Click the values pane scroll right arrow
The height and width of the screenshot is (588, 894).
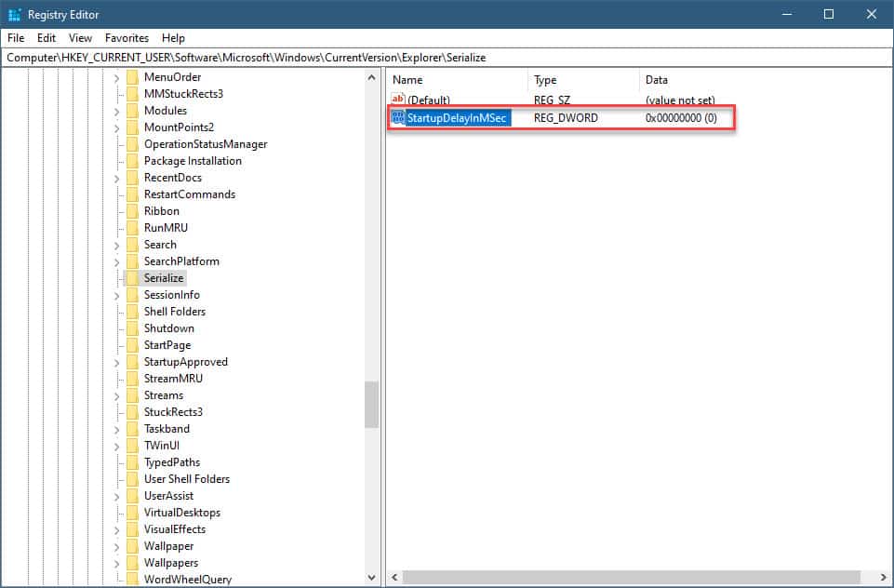[883, 577]
